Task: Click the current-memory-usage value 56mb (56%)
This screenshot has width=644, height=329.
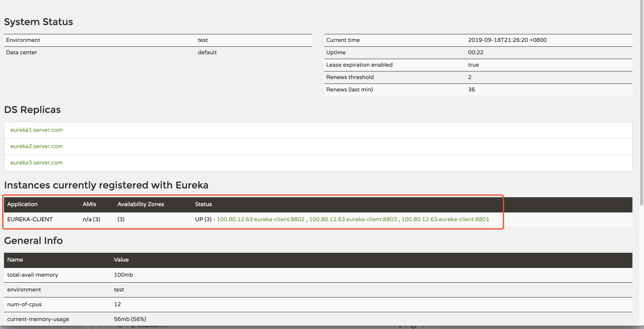Action: coord(130,319)
